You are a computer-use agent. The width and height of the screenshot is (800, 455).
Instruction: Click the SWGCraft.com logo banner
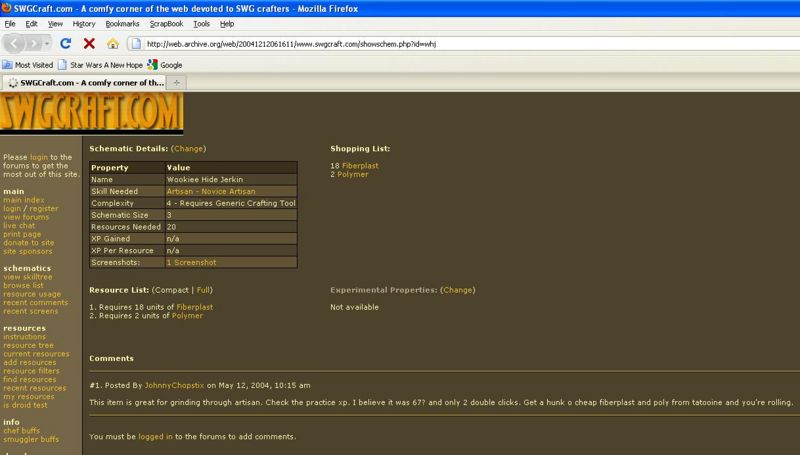(x=92, y=111)
